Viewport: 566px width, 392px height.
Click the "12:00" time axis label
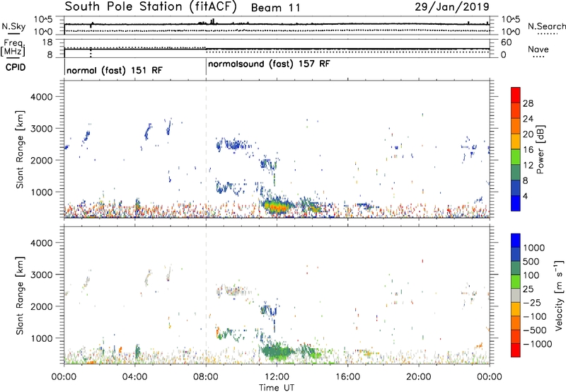pos(277,377)
